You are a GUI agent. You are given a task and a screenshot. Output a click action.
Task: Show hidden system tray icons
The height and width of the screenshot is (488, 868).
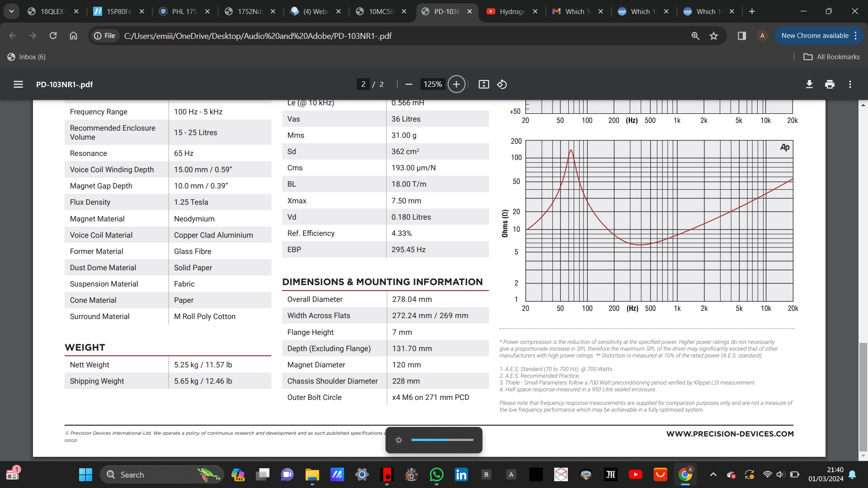point(713,474)
